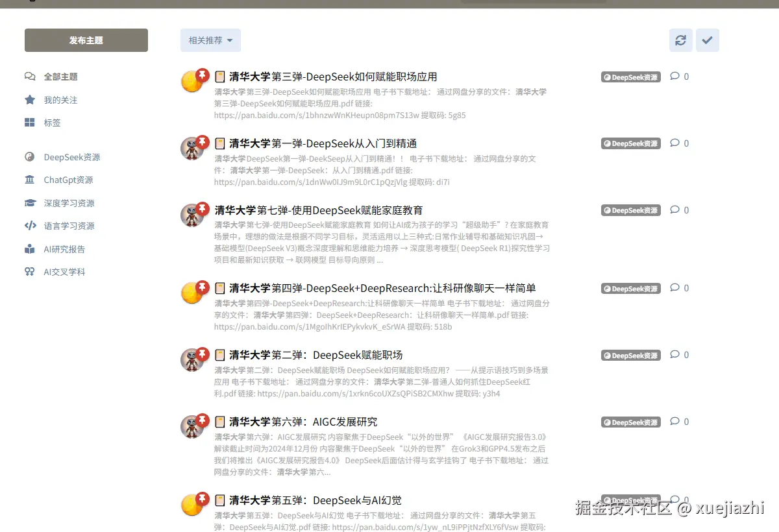Click the reply count icon on 第三弹 post
779x532 pixels.
click(674, 77)
